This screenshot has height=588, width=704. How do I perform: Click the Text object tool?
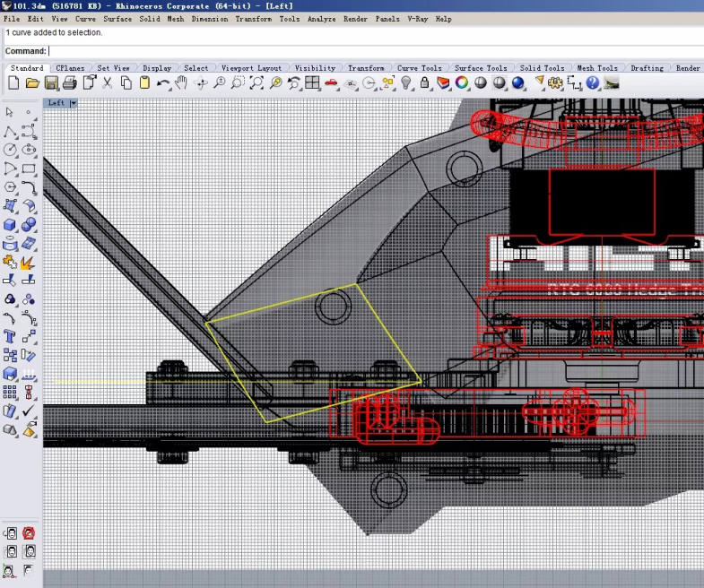pyautogui.click(x=10, y=337)
